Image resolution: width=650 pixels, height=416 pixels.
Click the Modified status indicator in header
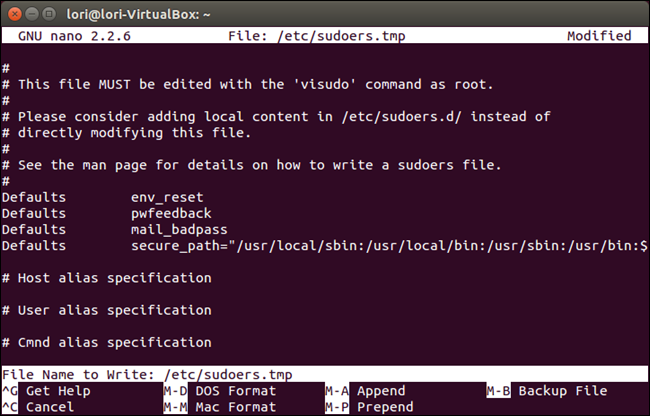(599, 36)
